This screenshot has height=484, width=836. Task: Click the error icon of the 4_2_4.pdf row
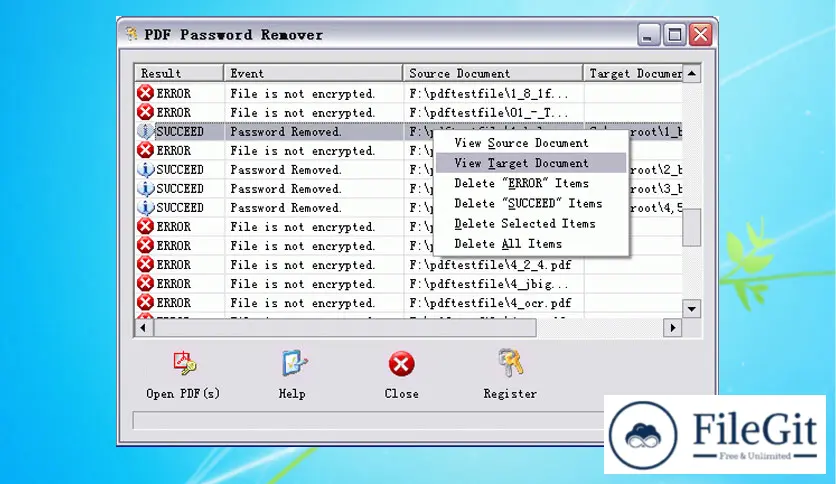pyautogui.click(x=145, y=265)
